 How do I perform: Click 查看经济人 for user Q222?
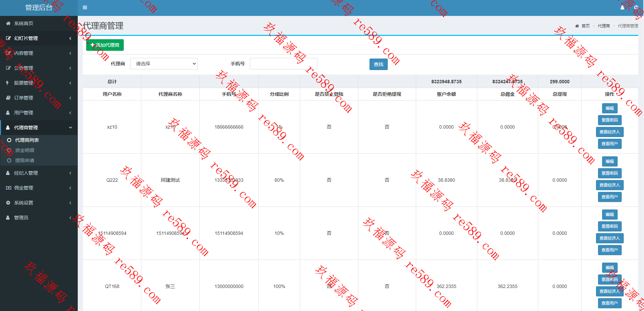610,185
